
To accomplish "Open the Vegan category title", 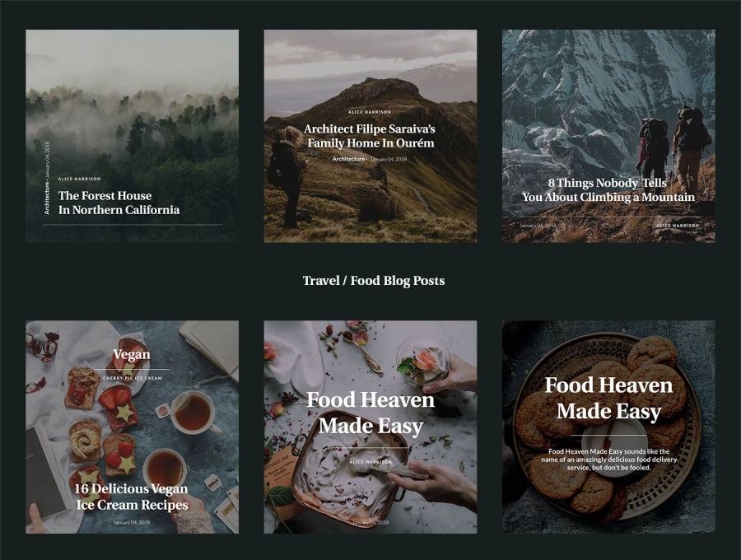I will click(x=132, y=354).
